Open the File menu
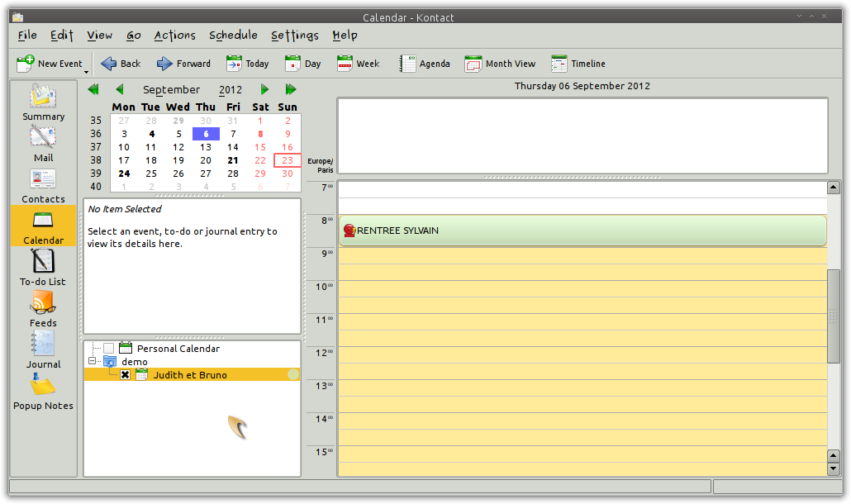The image size is (851, 504). click(x=27, y=36)
